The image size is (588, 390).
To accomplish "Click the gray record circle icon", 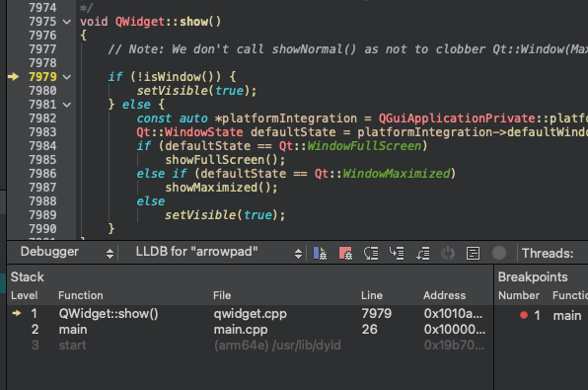I will click(499, 253).
